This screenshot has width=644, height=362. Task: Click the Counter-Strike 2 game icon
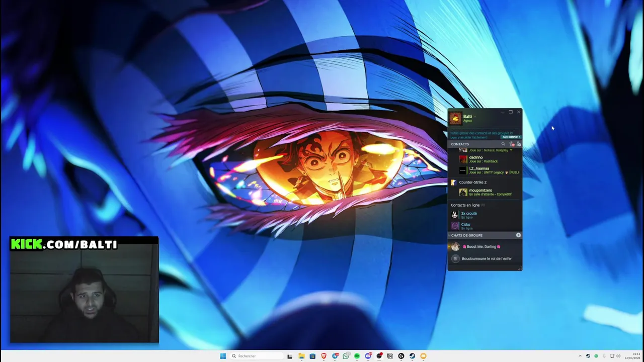pos(453,182)
